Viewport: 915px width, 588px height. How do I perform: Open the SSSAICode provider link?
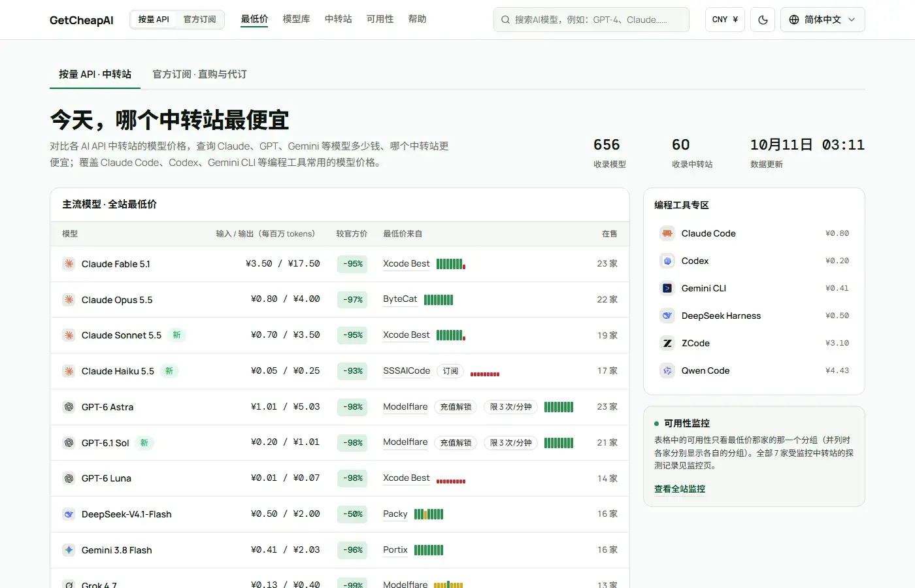pyautogui.click(x=407, y=371)
